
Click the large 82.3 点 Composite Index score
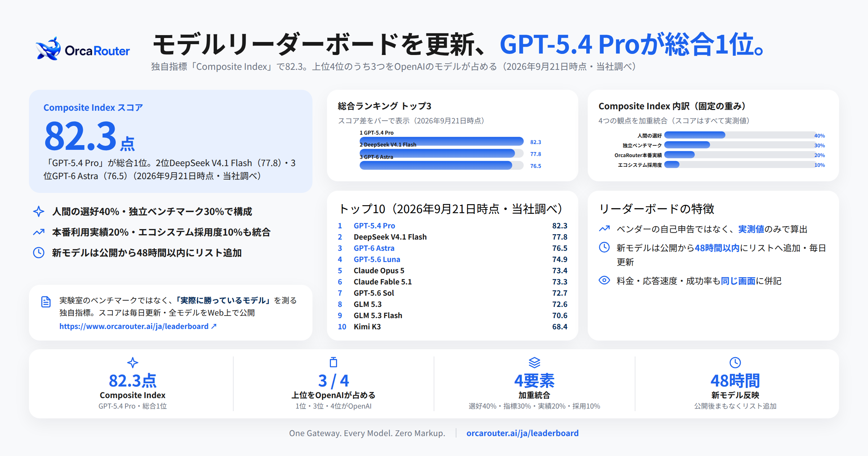click(x=89, y=136)
